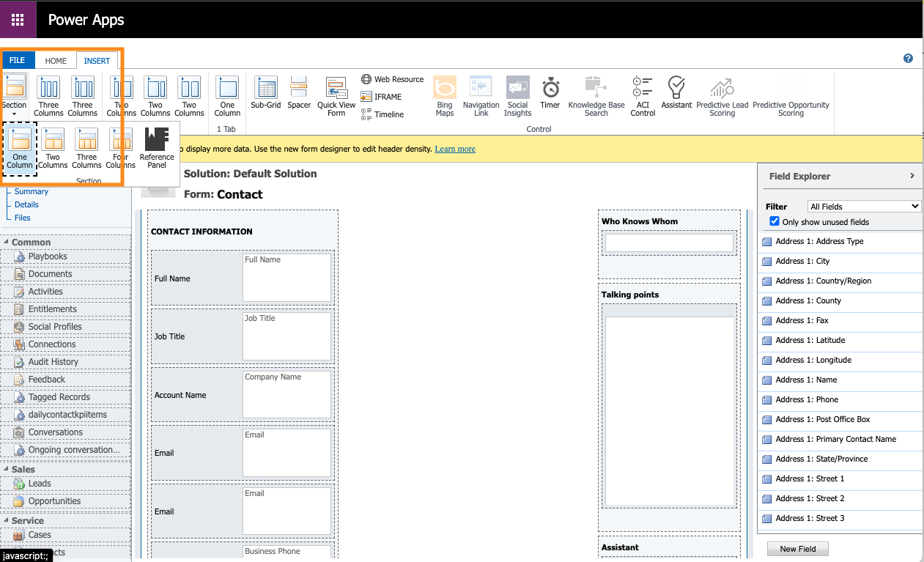Go to Summary tab link
Image resolution: width=924 pixels, height=562 pixels.
pyautogui.click(x=32, y=191)
